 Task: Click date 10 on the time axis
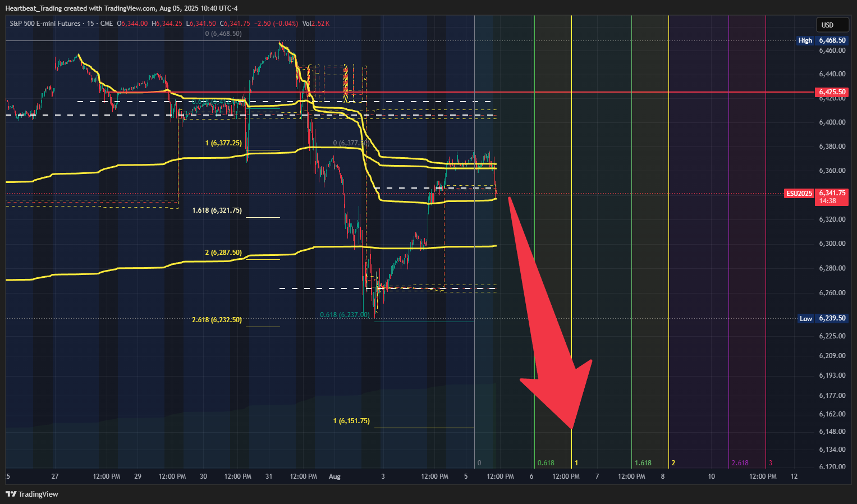(711, 476)
